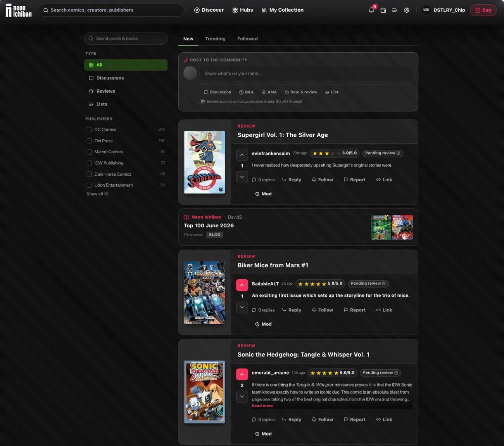Check the IDW Publishing filter
This screenshot has height=446, width=504.
(x=89, y=163)
